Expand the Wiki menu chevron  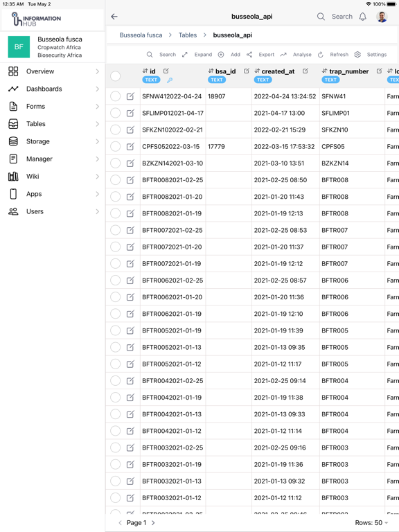tap(98, 177)
